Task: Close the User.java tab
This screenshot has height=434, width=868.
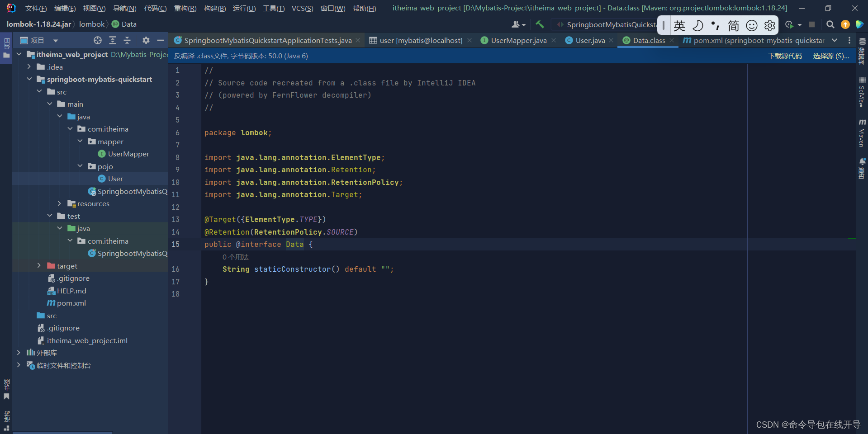Action: (x=611, y=40)
